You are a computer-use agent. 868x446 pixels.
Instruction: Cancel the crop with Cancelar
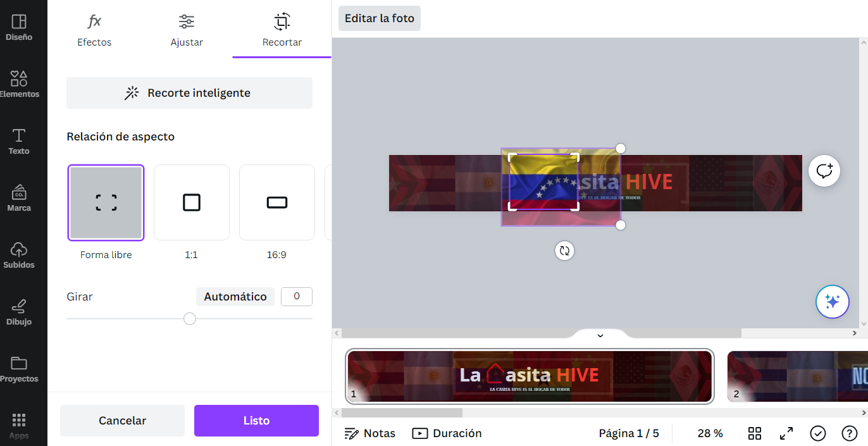click(122, 421)
